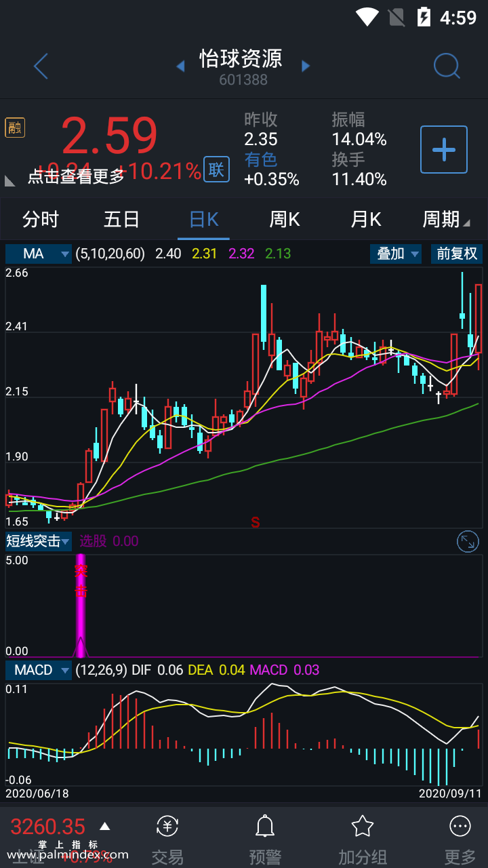Tap the 2.59 current price
The height and width of the screenshot is (868, 488).
[x=110, y=136]
